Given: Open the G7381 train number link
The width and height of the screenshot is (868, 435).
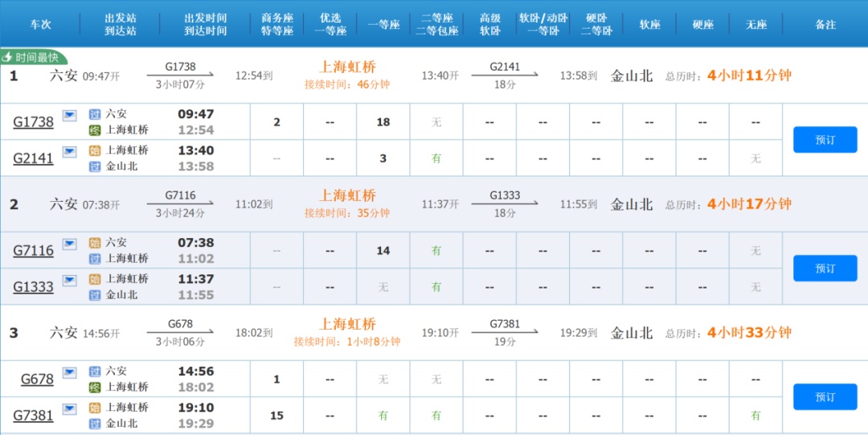Looking at the screenshot, I should (x=34, y=416).
